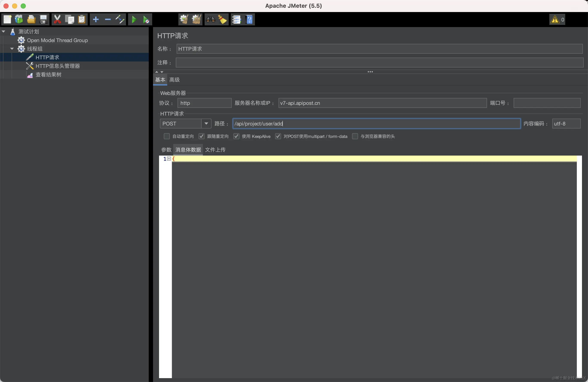The image size is (588, 382).
Task: Switch to the 高级 tab
Action: tap(175, 80)
